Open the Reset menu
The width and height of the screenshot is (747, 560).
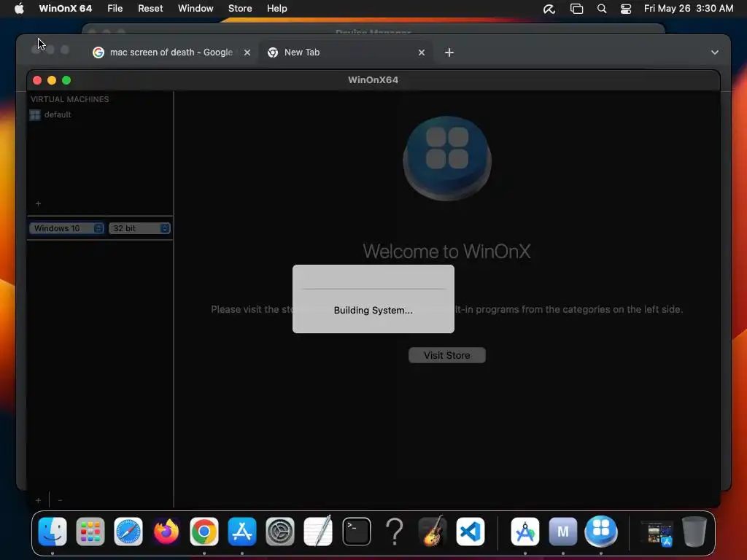pos(150,9)
